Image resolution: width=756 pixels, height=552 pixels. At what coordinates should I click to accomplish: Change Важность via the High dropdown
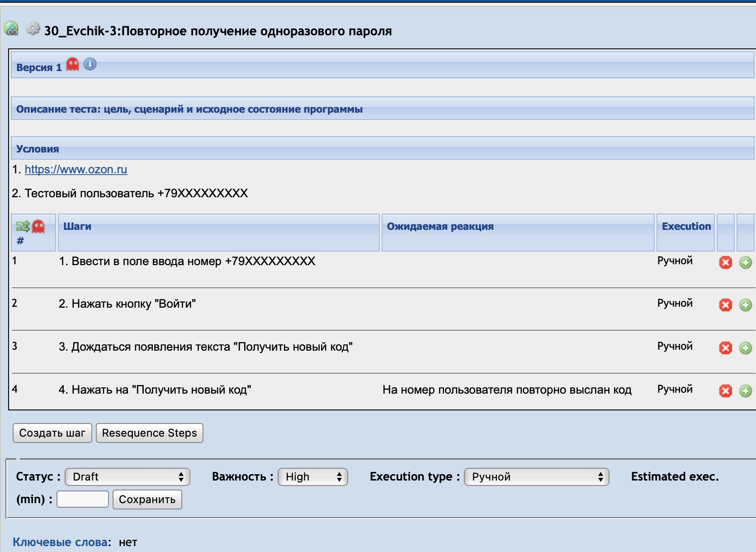(x=312, y=477)
